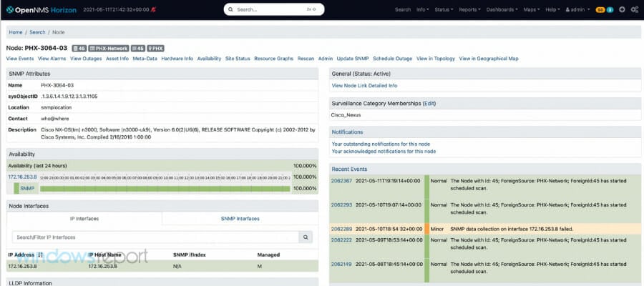Open Site Status link
This screenshot has width=644, height=286.
tap(238, 59)
